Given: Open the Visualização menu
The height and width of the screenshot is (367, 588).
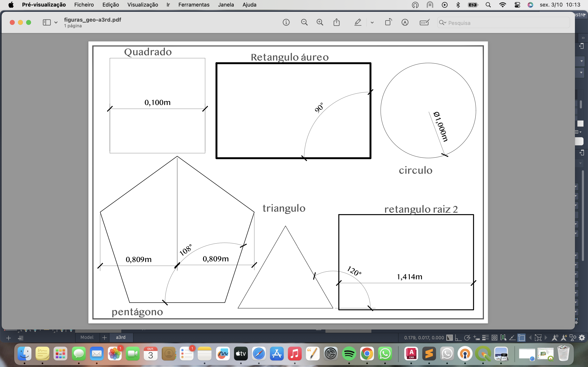Looking at the screenshot, I should click(143, 5).
